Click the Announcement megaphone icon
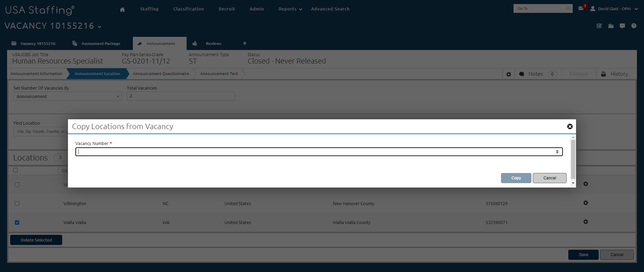The image size is (644, 272). pos(140,44)
